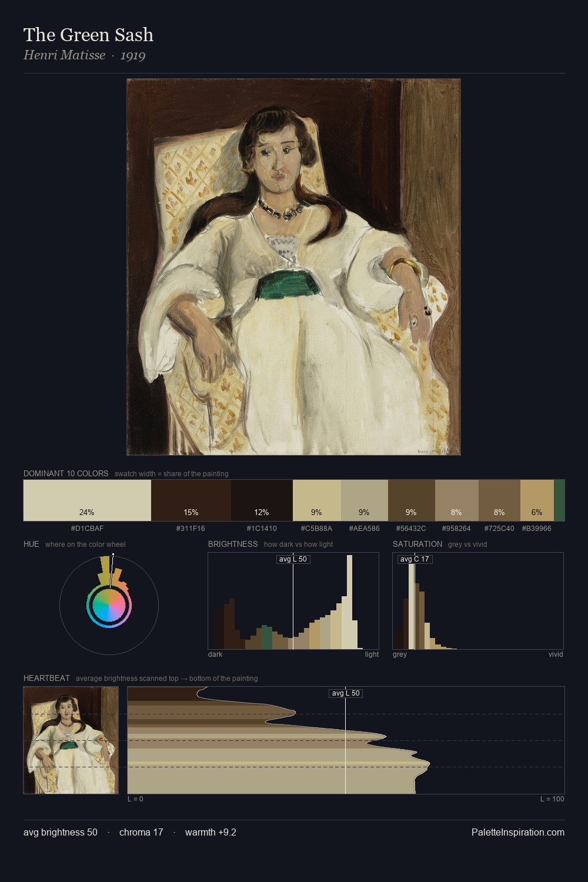Click 'swatch width = share of the painting' caption
Image resolution: width=588 pixels, height=882 pixels.
point(172,474)
